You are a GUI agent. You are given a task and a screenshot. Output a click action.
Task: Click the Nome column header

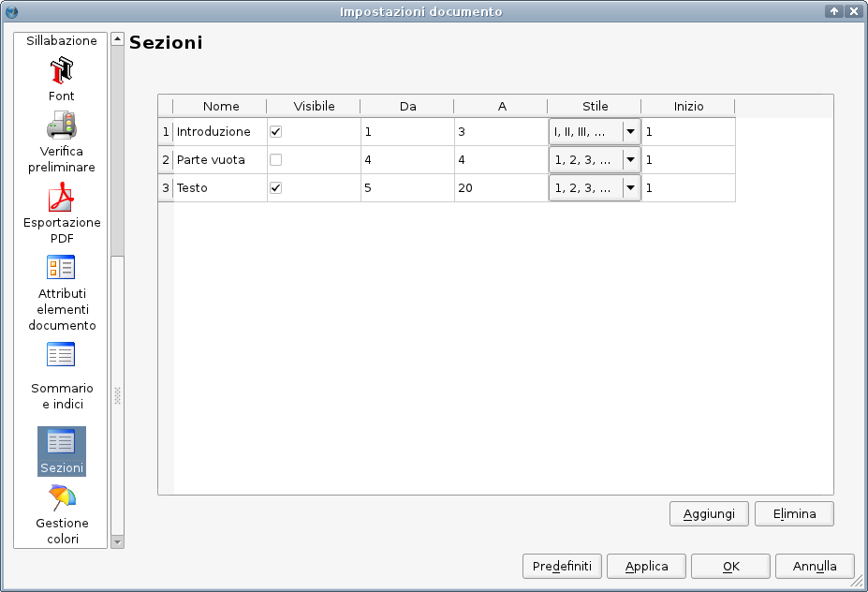pyautogui.click(x=221, y=107)
